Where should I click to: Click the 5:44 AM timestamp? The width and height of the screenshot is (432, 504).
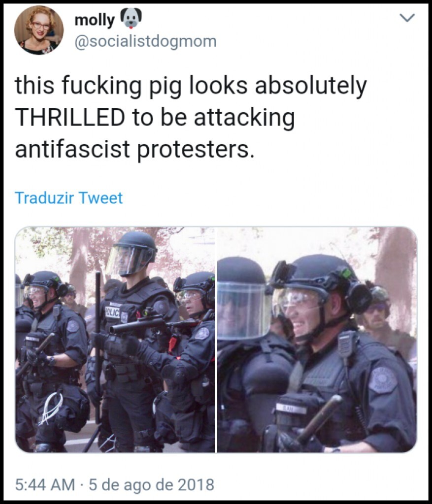[x=45, y=485]
